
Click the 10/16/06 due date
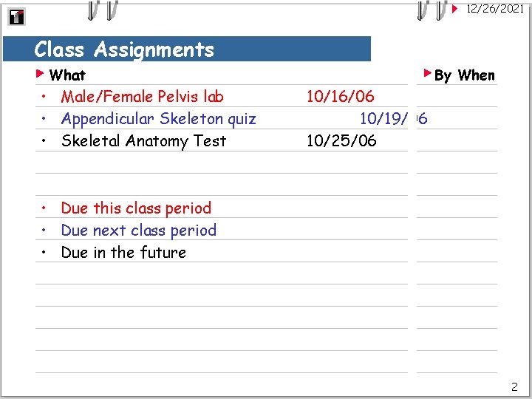coord(340,96)
